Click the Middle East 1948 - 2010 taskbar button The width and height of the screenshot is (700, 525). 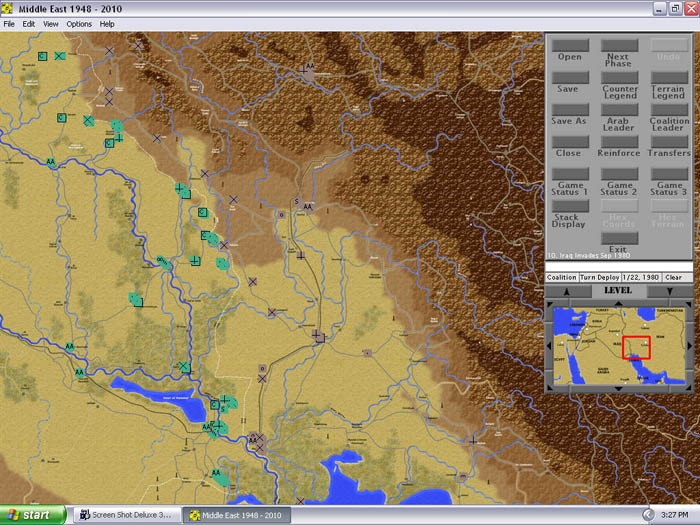237,515
